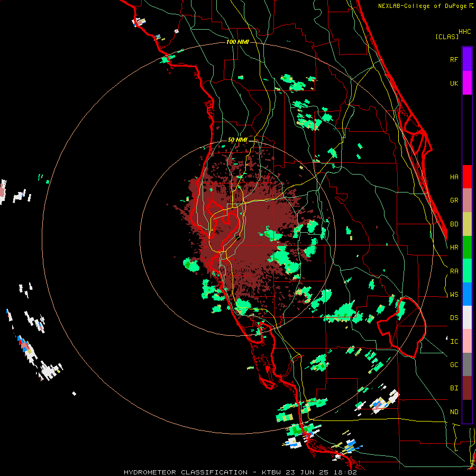Click the BI legend label
Image resolution: width=476 pixels, height=476 pixels.
[454, 388]
